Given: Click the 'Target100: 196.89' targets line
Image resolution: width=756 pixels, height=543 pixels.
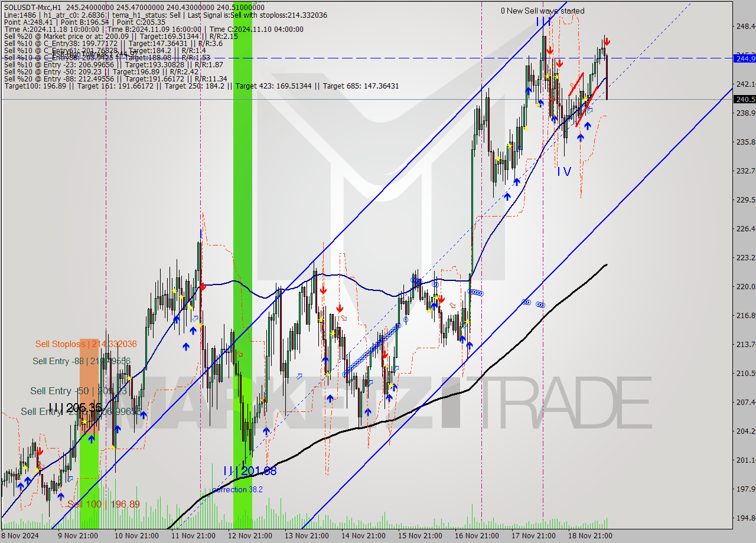Looking at the screenshot, I should pos(201,86).
